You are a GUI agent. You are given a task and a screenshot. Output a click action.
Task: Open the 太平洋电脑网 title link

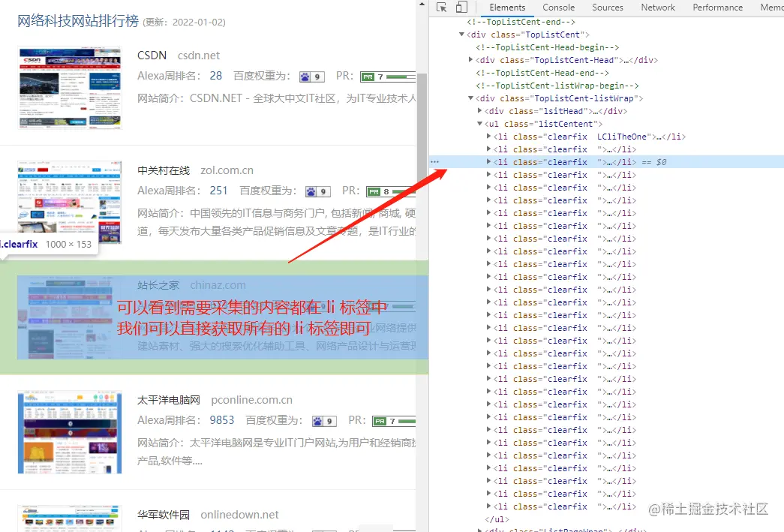169,400
